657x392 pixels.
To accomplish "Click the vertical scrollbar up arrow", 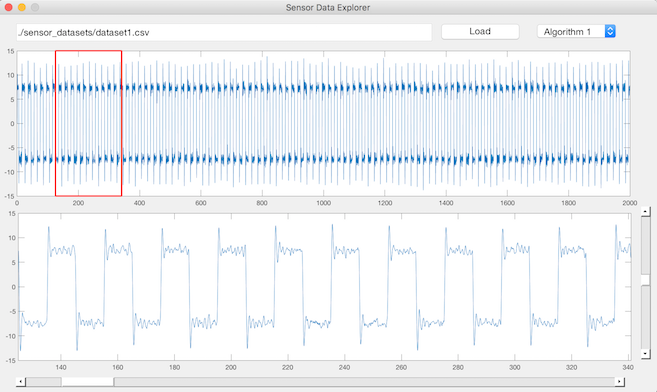I will (x=645, y=211).
